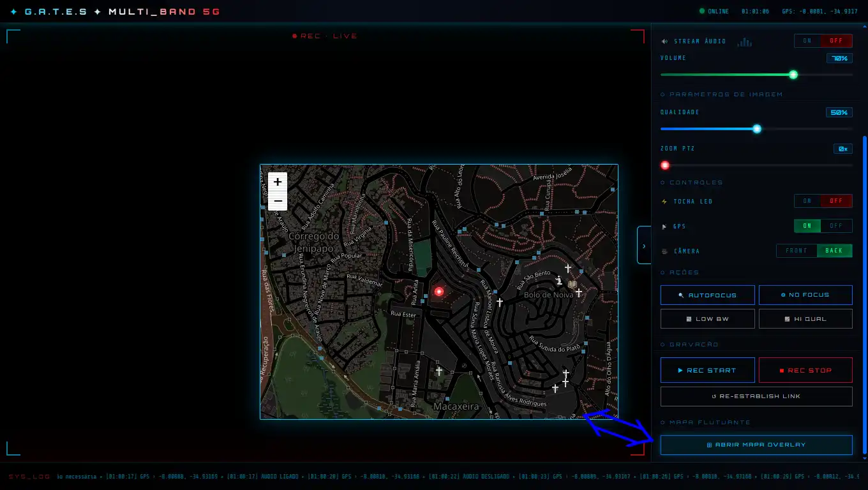Collapse the Gravação section header
868x490 pixels.
tap(689, 345)
